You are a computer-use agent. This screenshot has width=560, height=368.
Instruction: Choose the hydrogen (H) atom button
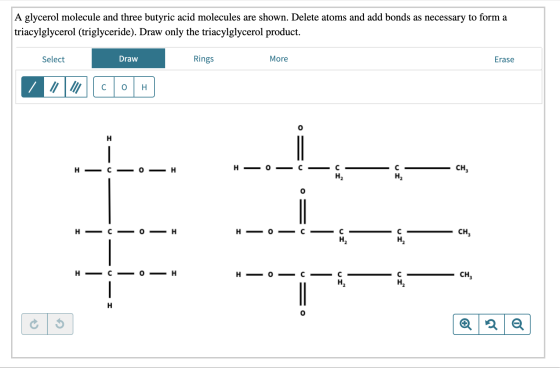click(x=144, y=87)
